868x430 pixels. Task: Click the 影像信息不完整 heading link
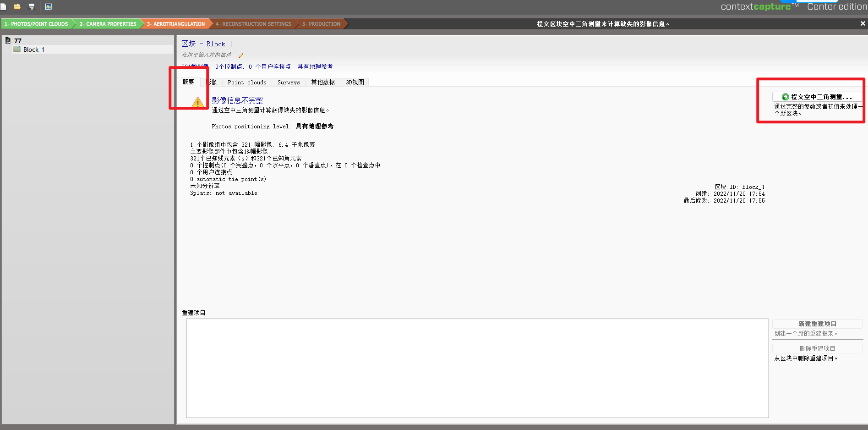pos(237,100)
